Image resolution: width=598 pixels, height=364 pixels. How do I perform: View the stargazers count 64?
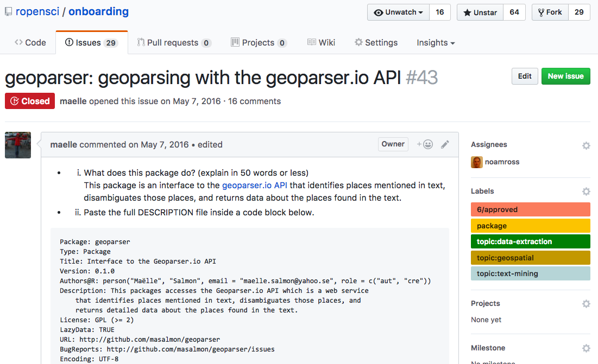[514, 12]
